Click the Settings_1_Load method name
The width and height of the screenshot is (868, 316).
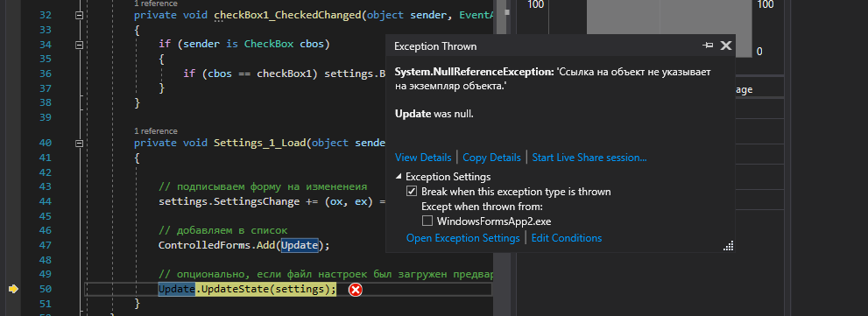click(x=259, y=144)
